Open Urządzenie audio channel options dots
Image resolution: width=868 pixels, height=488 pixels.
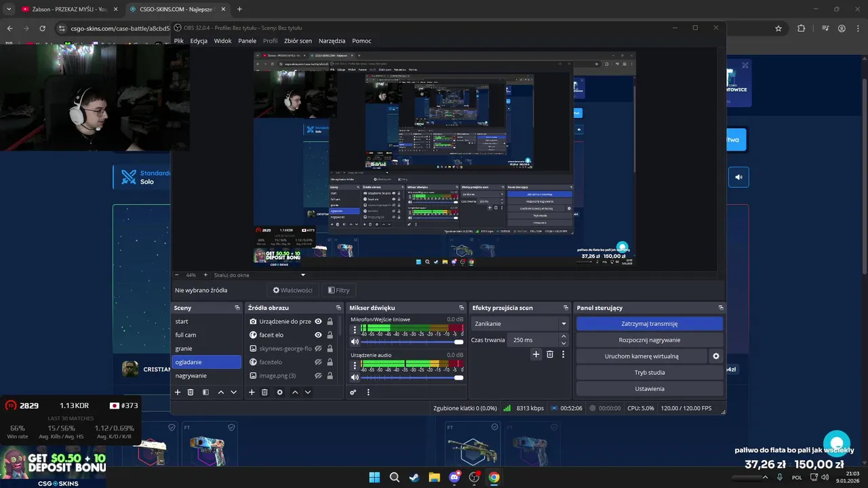[354, 366]
